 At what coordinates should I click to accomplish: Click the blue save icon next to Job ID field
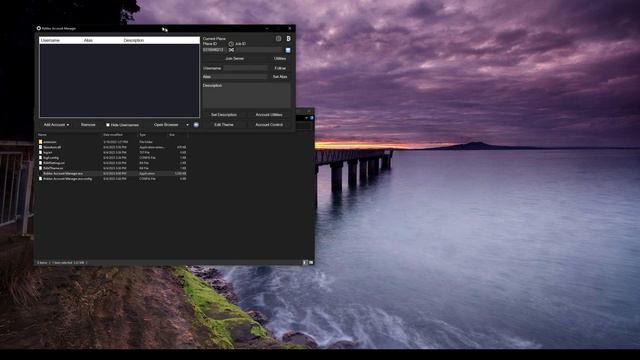click(288, 50)
